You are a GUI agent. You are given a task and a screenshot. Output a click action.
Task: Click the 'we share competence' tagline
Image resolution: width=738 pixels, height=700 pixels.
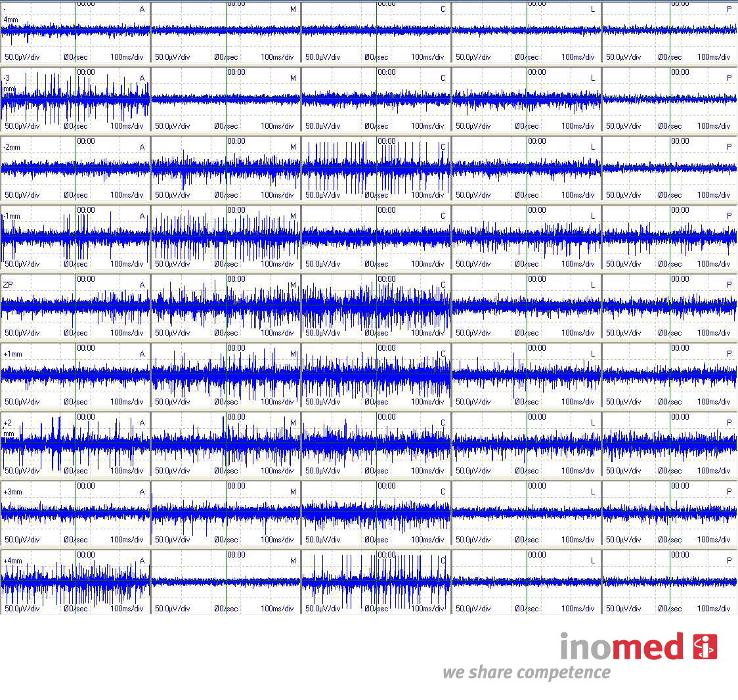point(526,672)
